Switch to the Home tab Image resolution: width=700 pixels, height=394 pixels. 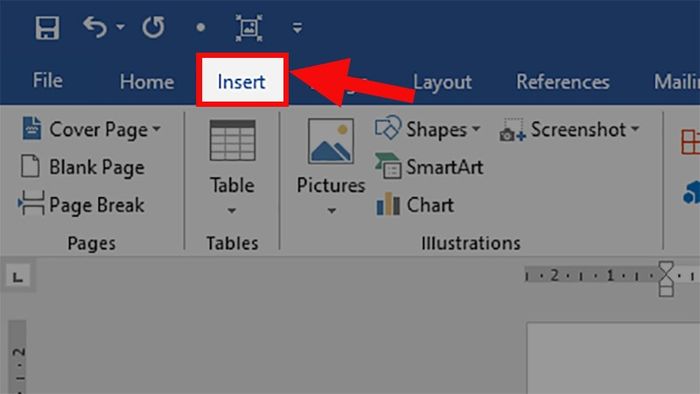147,82
